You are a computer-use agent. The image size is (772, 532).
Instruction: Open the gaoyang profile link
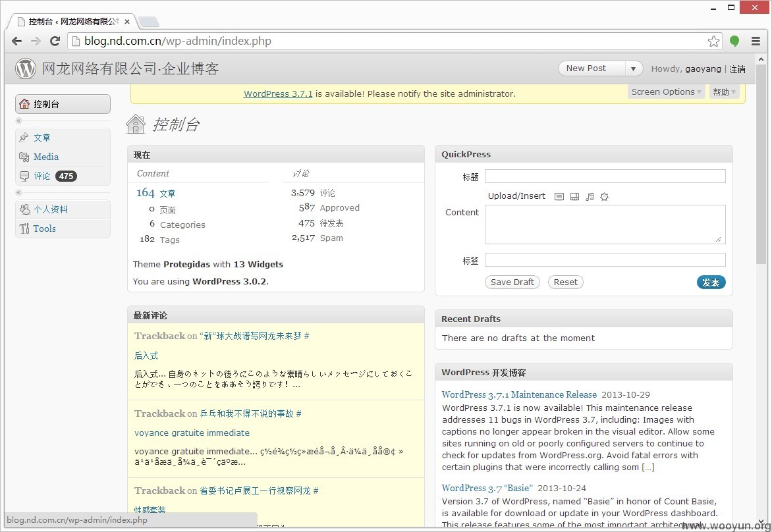tap(703, 69)
